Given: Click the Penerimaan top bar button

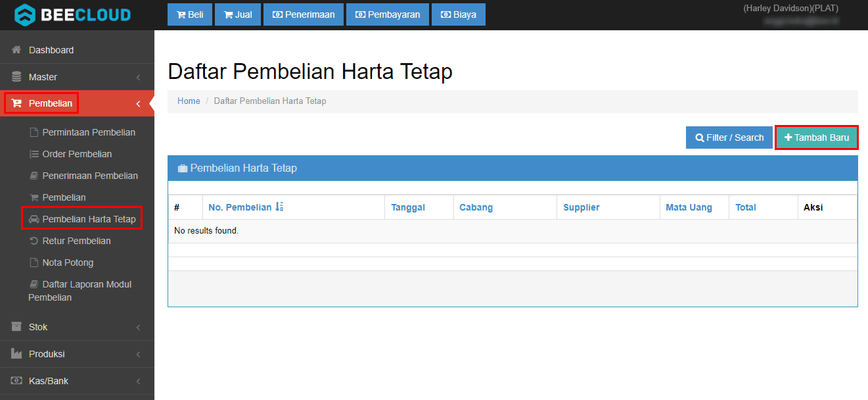Looking at the screenshot, I should [304, 14].
